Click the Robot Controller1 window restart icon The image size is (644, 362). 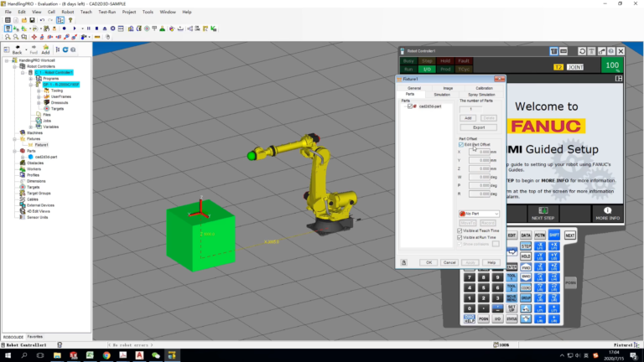(x=582, y=51)
